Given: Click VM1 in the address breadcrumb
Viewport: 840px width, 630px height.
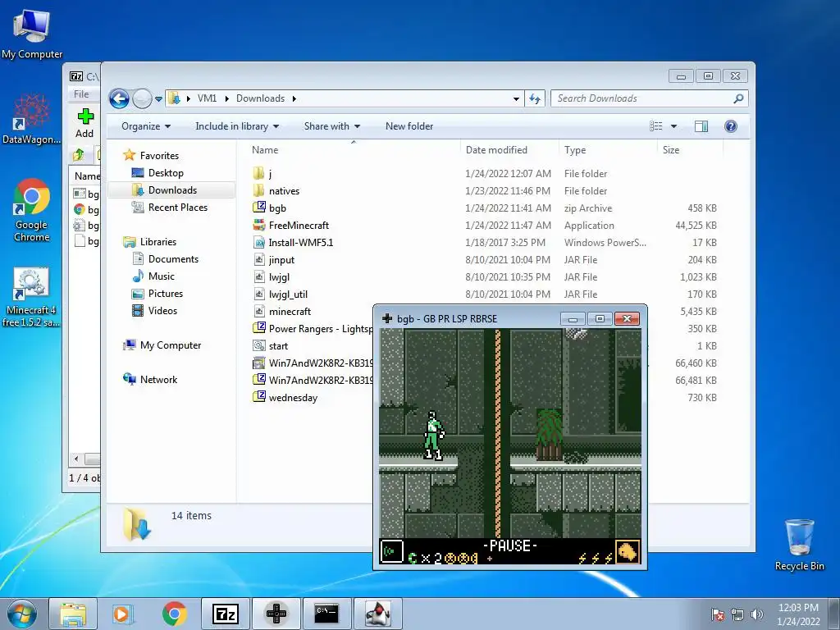Looking at the screenshot, I should (x=207, y=98).
